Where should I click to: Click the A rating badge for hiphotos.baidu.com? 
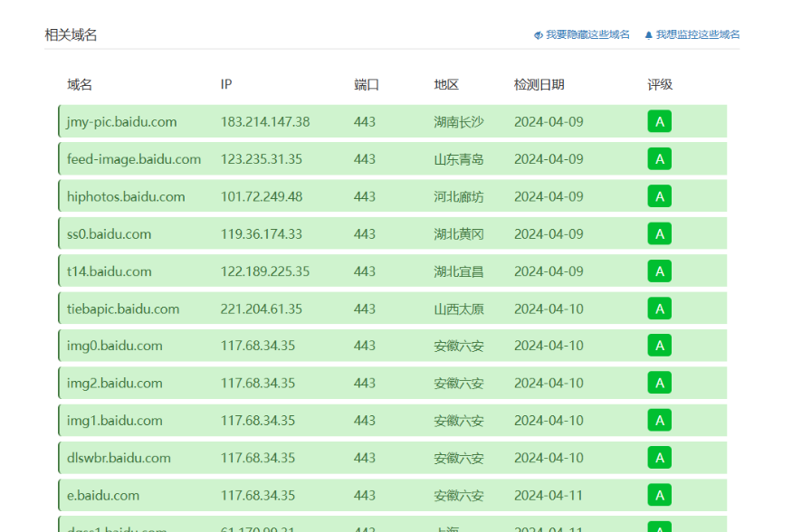coord(660,196)
